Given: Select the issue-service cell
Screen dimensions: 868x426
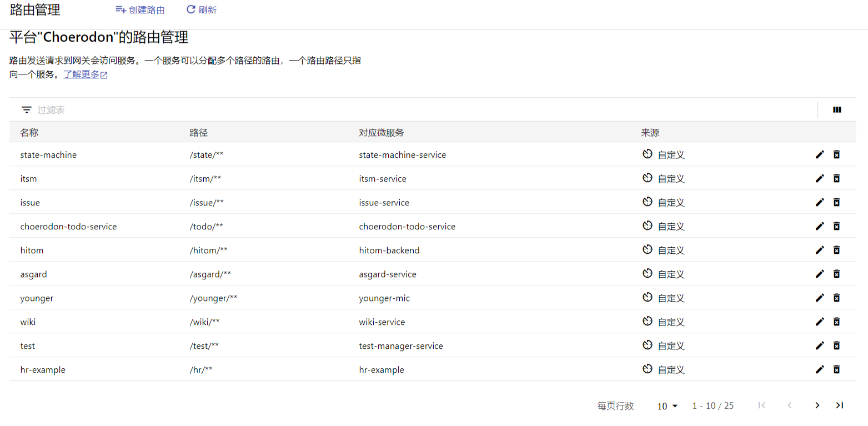Looking at the screenshot, I should point(384,202).
